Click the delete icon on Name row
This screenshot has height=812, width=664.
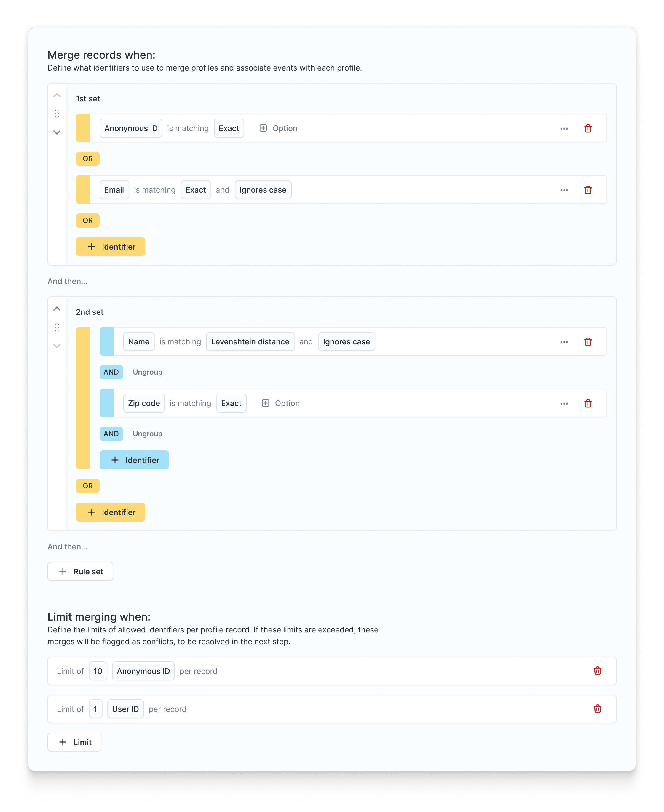(x=587, y=341)
